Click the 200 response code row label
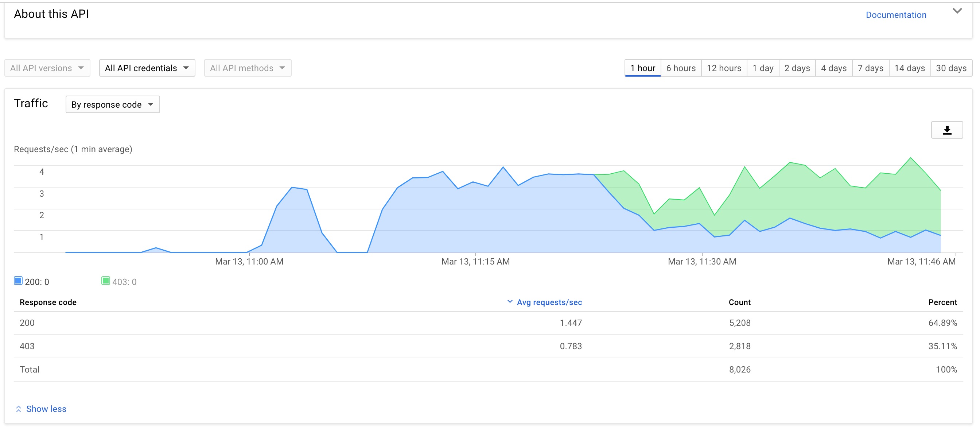 [27, 323]
